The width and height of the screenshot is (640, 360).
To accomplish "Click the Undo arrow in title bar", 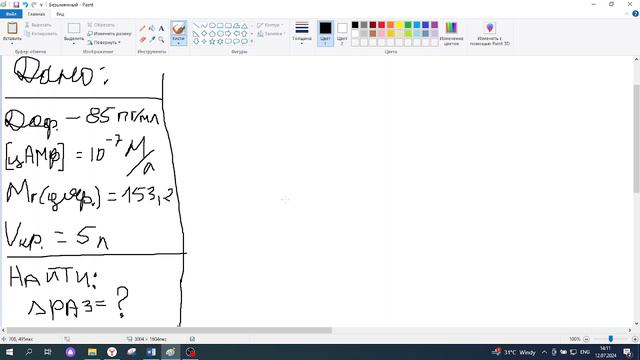I will [25, 5].
